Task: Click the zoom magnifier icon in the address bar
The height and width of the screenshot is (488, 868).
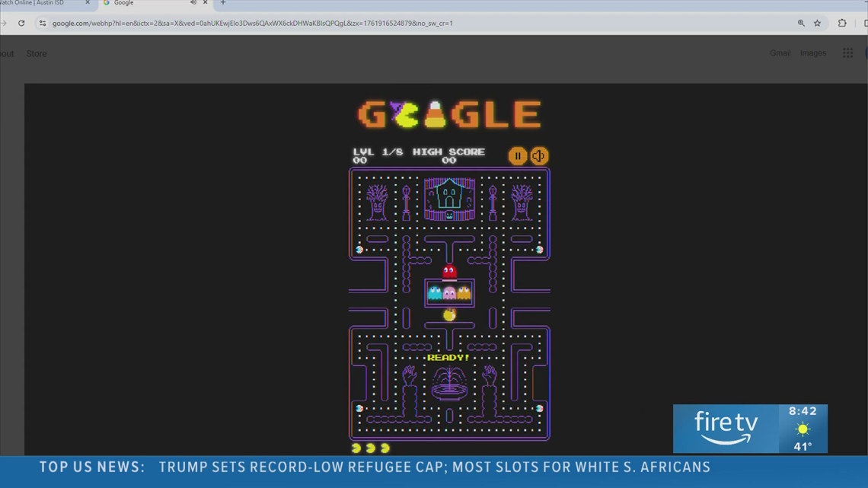Action: pyautogui.click(x=800, y=23)
